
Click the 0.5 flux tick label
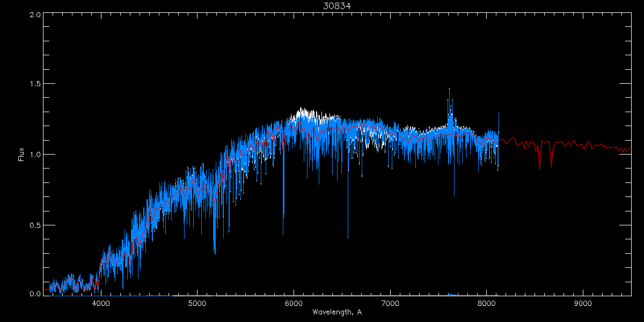point(35,225)
